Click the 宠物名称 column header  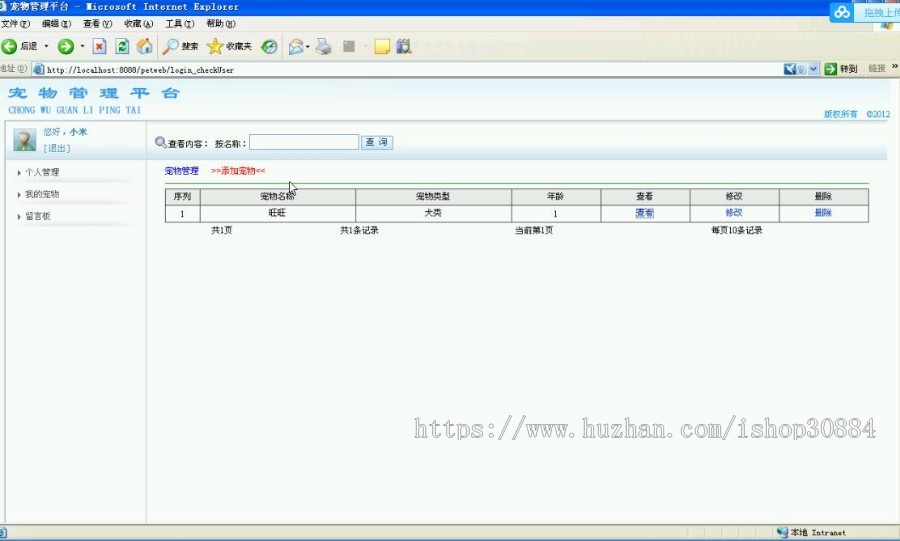(x=277, y=196)
